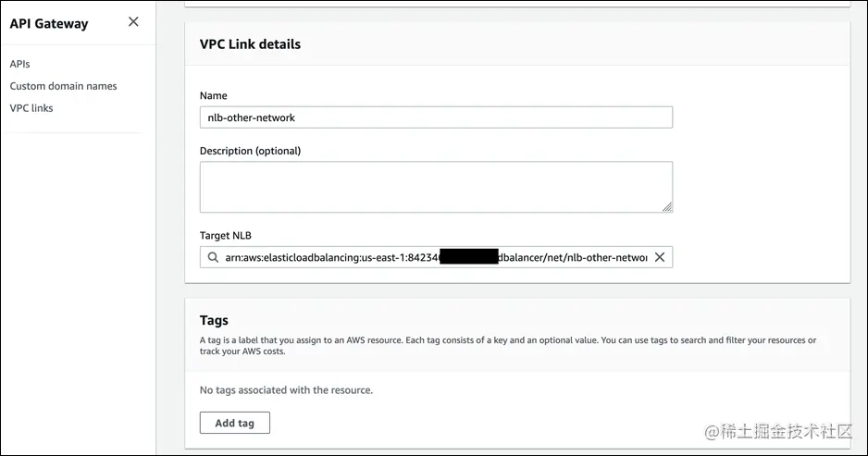Clear the Target NLB selection
This screenshot has height=456, width=868.
point(660,257)
